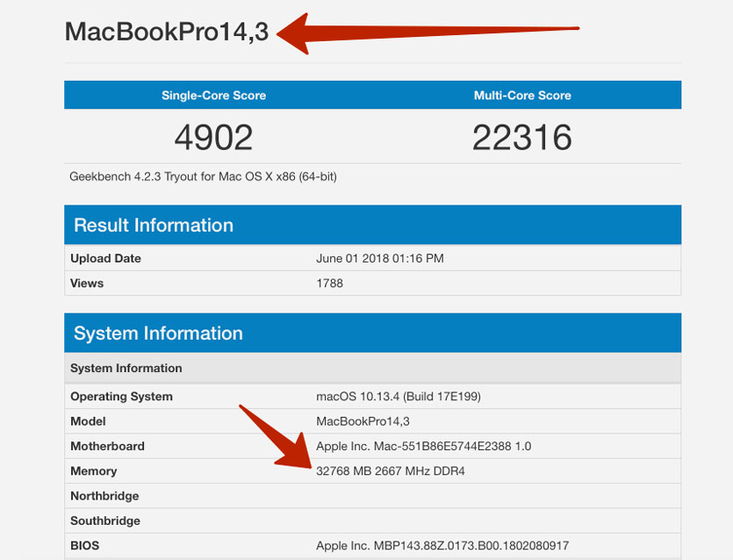
Task: Click the blue System Information section header
Action: coord(372,333)
